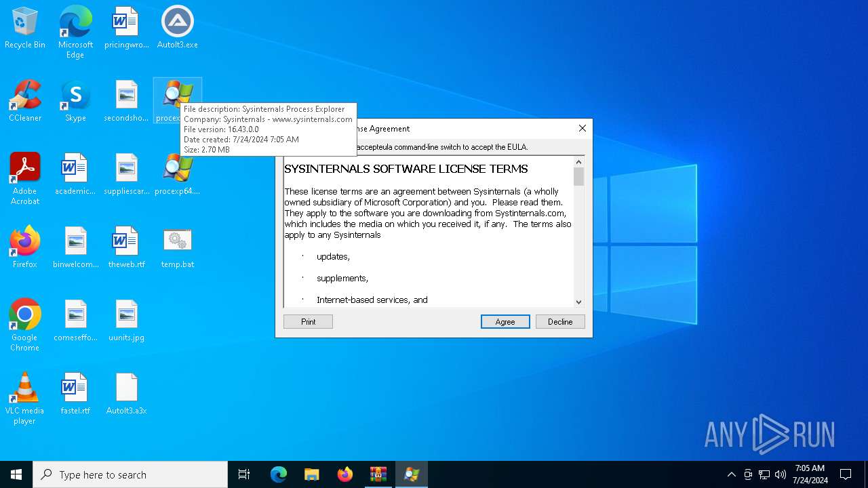Viewport: 868px width, 488px height.
Task: Select the Microsoft Edge desktop shortcut
Action: click(x=75, y=33)
